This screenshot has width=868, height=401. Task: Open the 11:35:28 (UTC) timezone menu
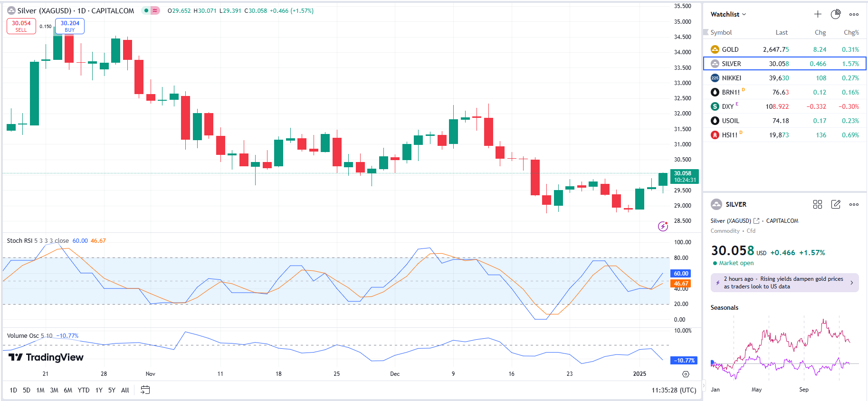[674, 390]
